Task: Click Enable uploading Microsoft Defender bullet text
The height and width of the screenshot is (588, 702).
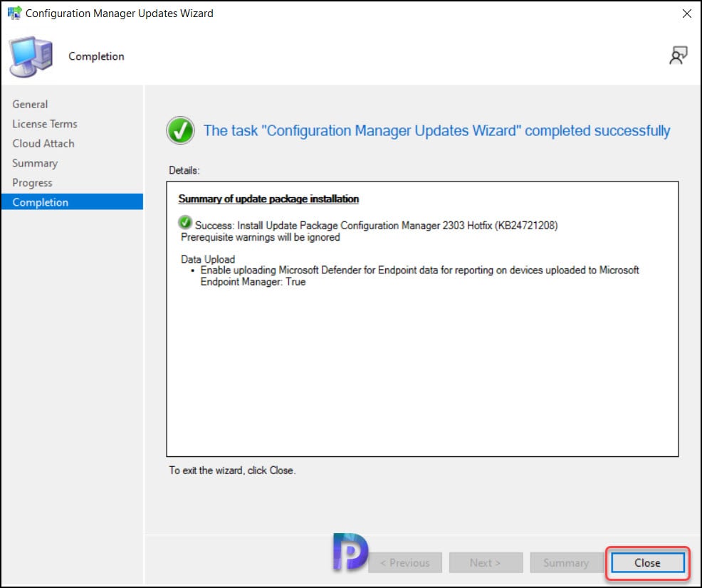Action: (419, 275)
